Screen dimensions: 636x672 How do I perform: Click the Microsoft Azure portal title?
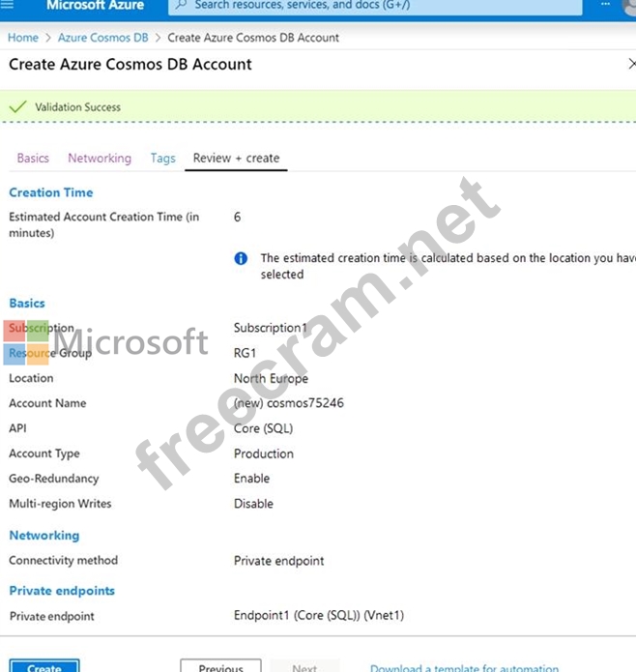(x=95, y=5)
